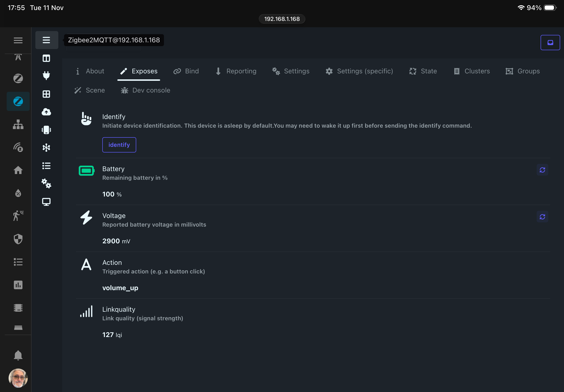Open the OTA cloud upload page

click(46, 112)
